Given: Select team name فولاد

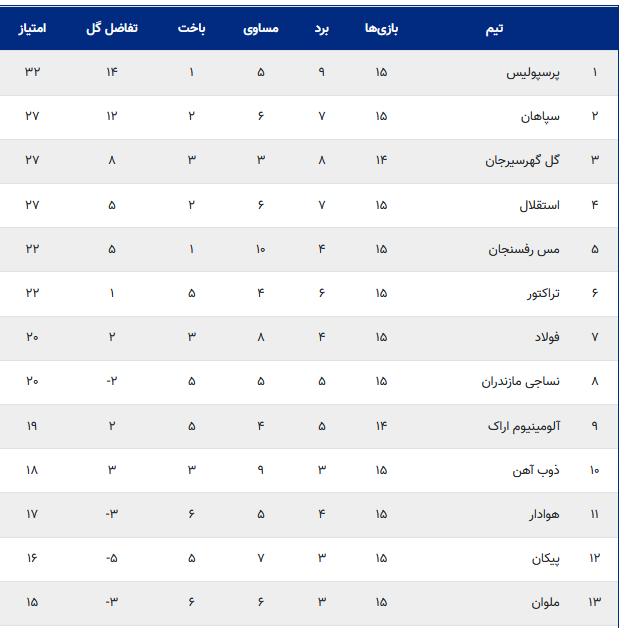Looking at the screenshot, I should [x=547, y=338].
